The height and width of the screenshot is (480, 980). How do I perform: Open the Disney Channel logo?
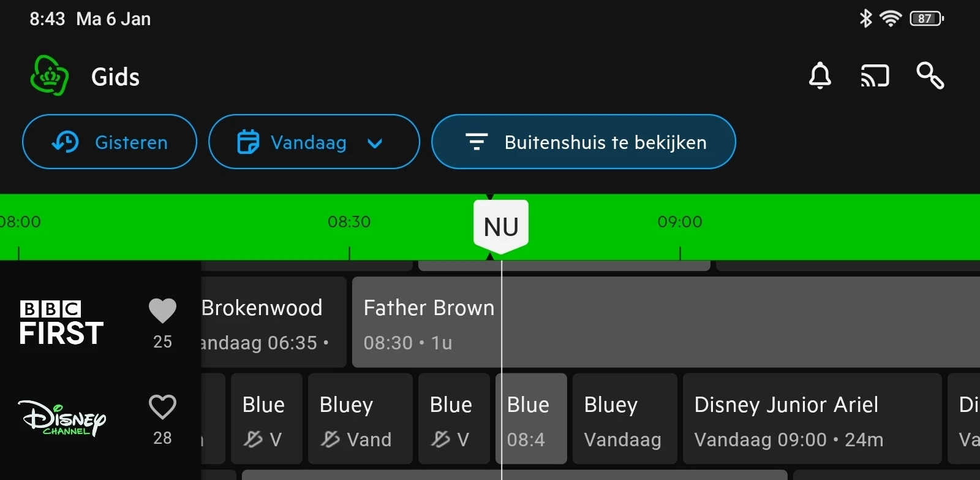[61, 418]
